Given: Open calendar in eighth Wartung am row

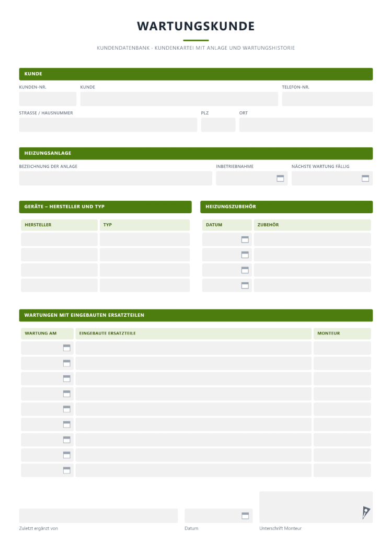Looking at the screenshot, I should pyautogui.click(x=66, y=455).
